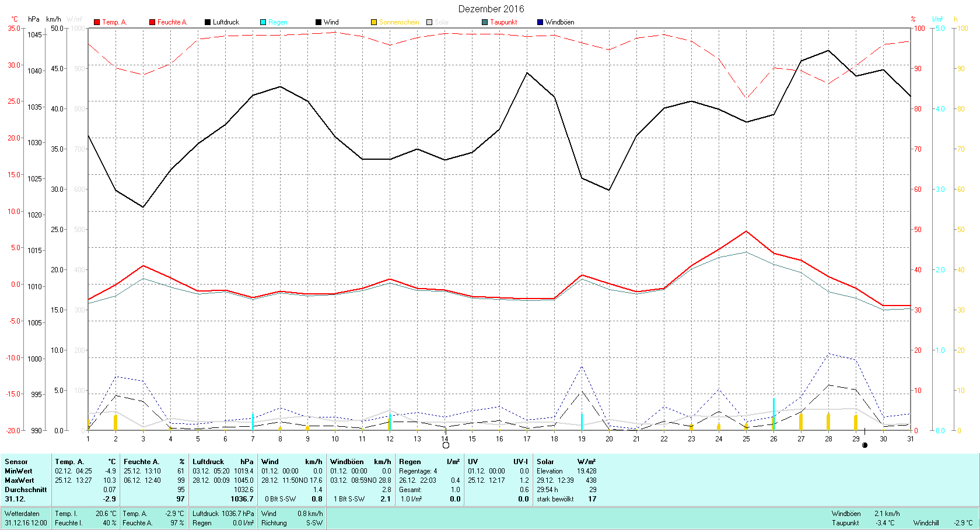Click the minimum pressure value 1019.4

pyautogui.click(x=244, y=471)
